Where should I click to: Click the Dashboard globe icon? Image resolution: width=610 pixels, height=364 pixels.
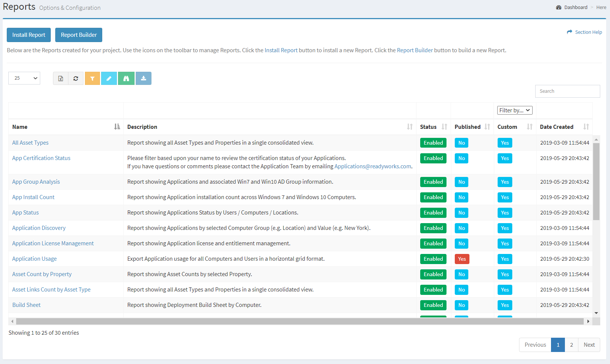(x=559, y=7)
